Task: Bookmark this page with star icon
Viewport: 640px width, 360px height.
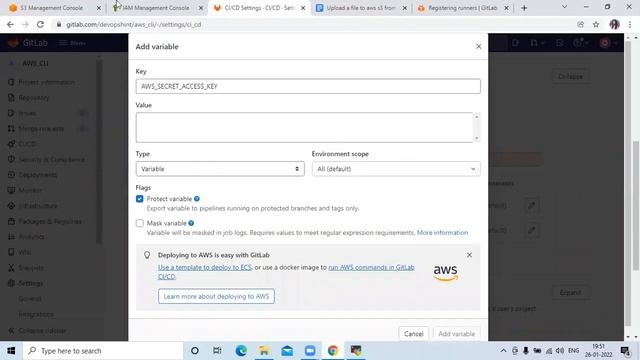Action: tap(596, 24)
